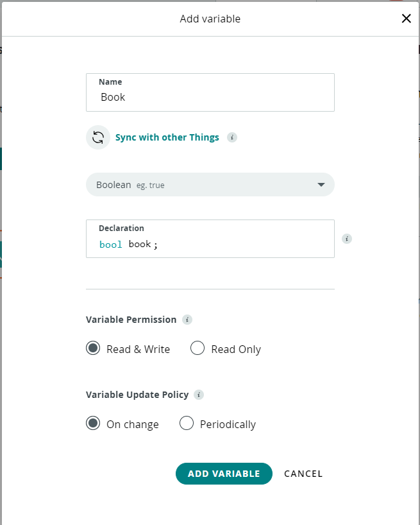Click the circular sync arrows icon
The width and height of the screenshot is (420, 525).
(x=98, y=137)
